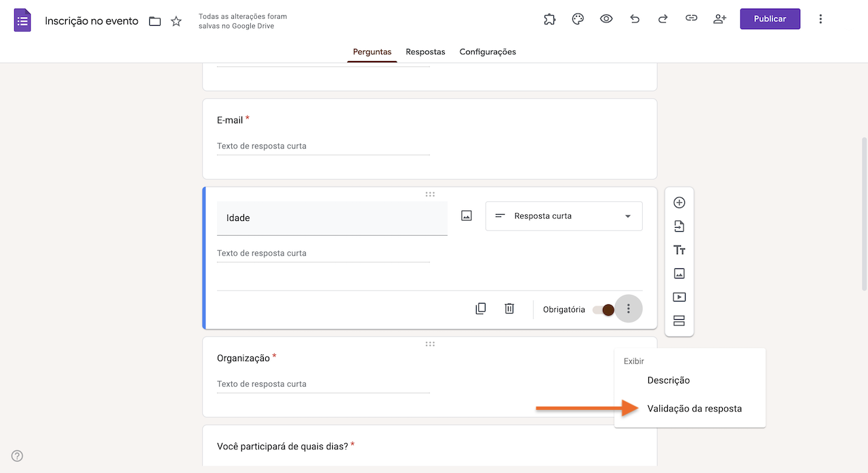Click the Publicar button
This screenshot has width=868, height=473.
(770, 18)
